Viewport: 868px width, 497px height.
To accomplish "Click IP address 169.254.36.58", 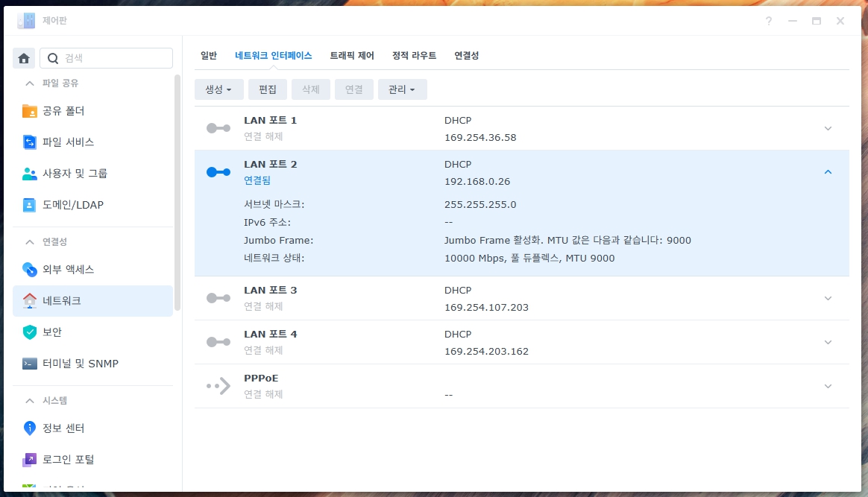I will point(480,138).
